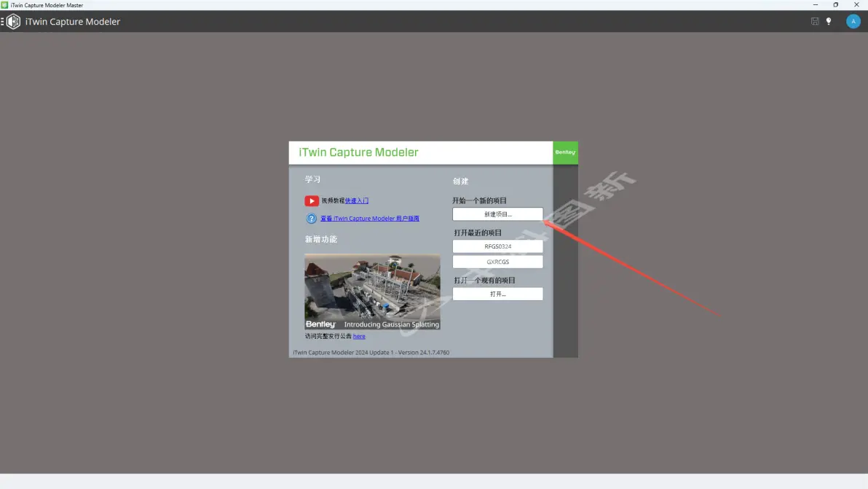The image size is (868, 489).
Task: Click the 新增功能 heading
Action: tap(321, 239)
